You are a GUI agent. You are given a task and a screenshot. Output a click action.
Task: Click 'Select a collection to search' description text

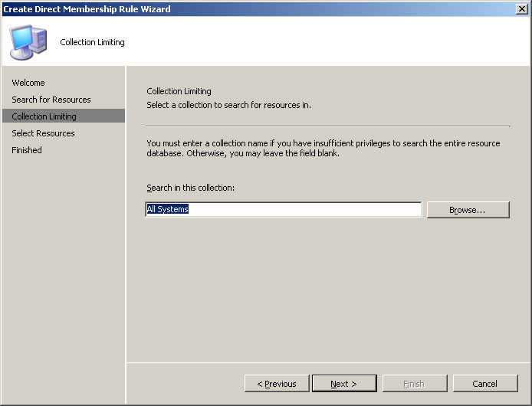(228, 105)
